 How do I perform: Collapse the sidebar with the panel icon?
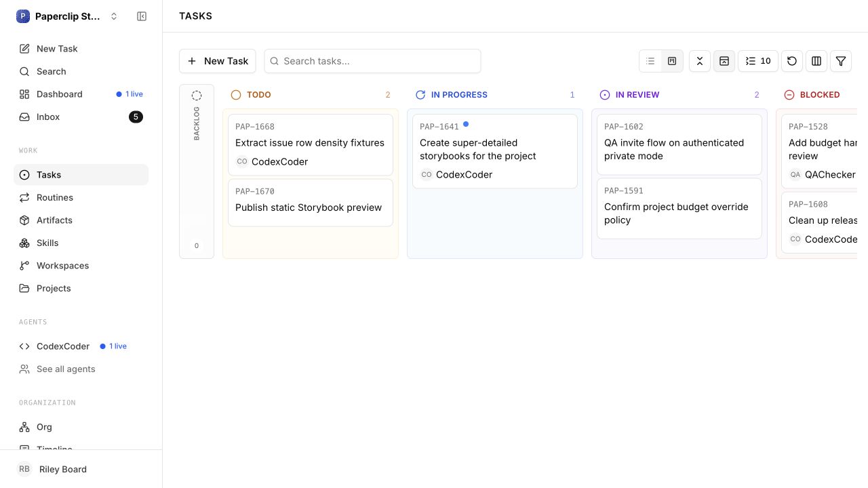pos(142,16)
